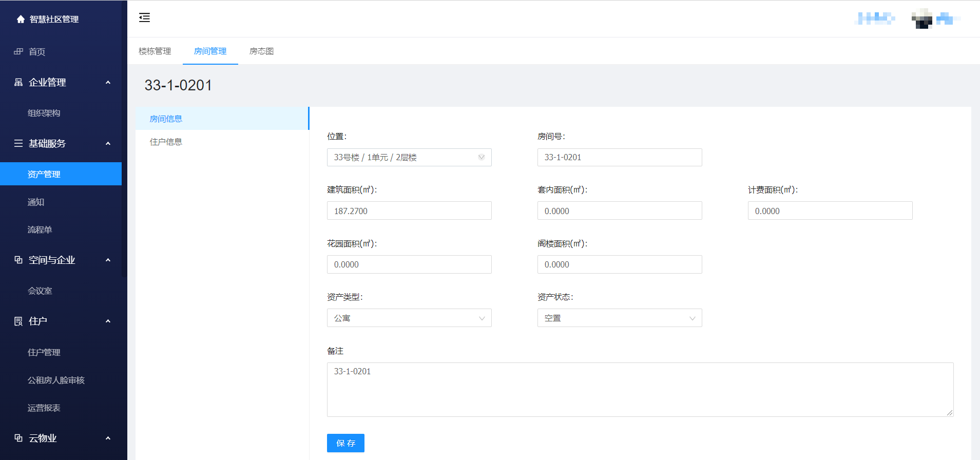Switch to the 楼栋管理 tab
980x460 pixels.
pyautogui.click(x=155, y=51)
